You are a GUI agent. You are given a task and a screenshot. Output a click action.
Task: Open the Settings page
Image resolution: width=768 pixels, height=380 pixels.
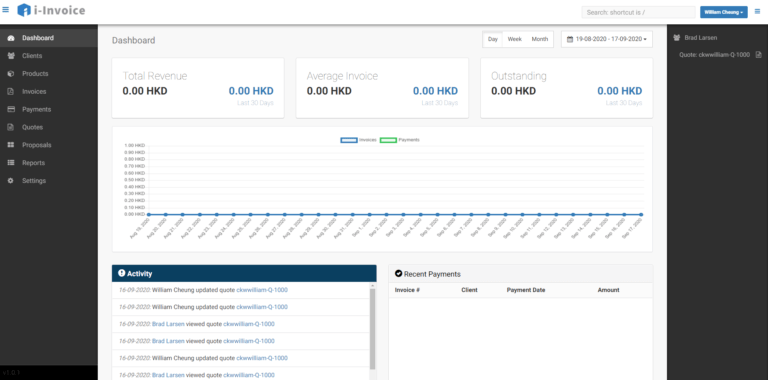point(48,181)
